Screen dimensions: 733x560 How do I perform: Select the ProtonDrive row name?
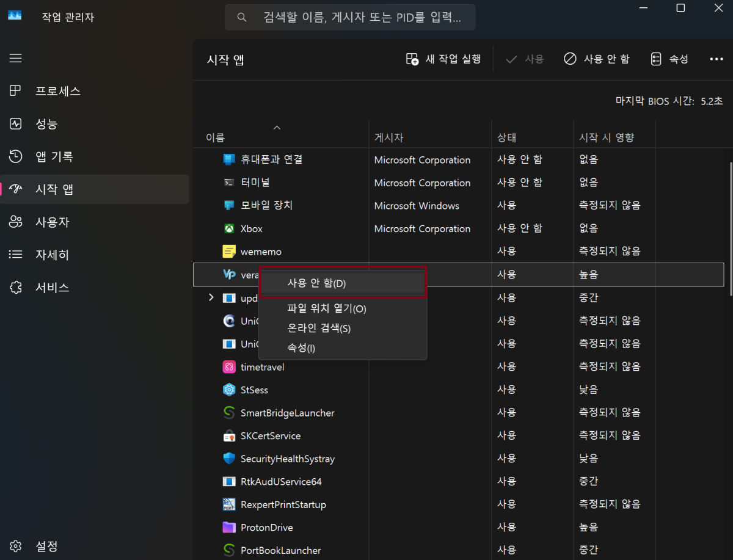point(266,528)
